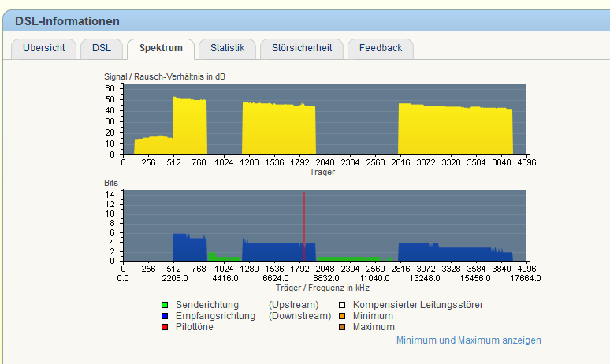Click the Empfangsrichtung legend text
Screen dimensions: 610x364
(215, 316)
